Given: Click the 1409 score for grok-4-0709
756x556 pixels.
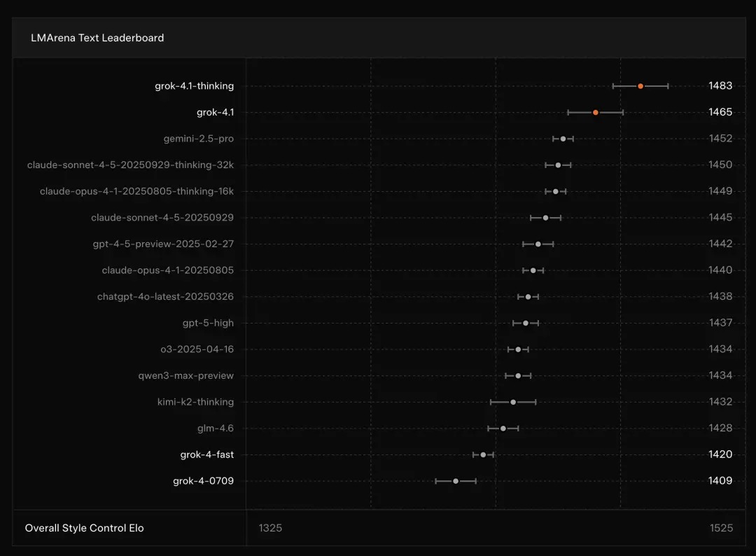Looking at the screenshot, I should tap(721, 480).
